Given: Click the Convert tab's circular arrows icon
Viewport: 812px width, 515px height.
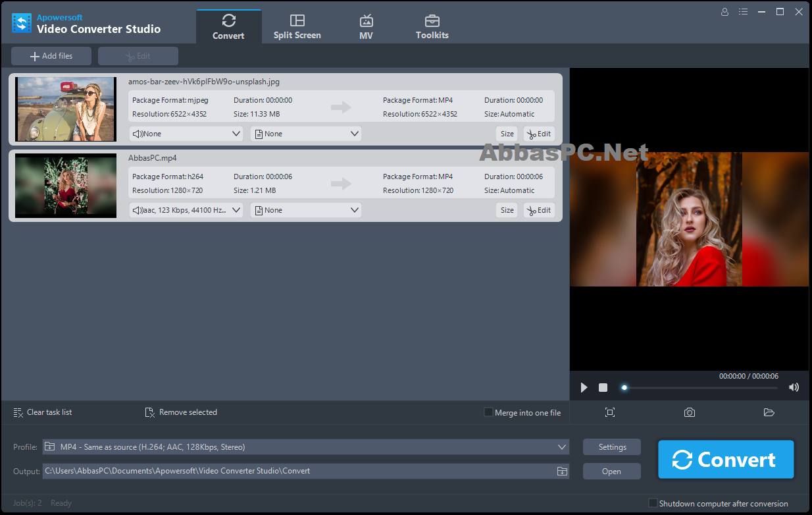Looking at the screenshot, I should click(x=228, y=20).
